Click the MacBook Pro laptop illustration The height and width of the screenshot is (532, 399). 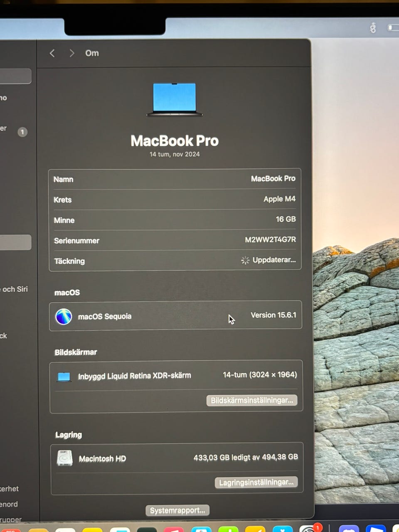click(x=175, y=99)
